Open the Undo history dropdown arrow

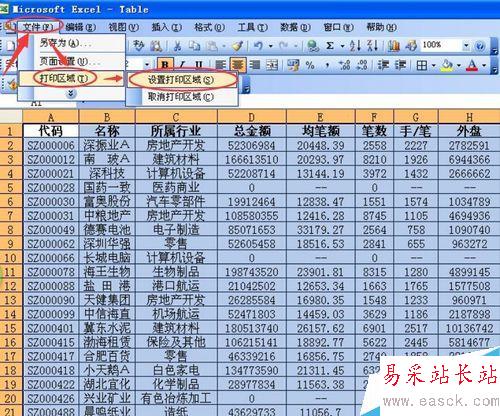pos(271,46)
